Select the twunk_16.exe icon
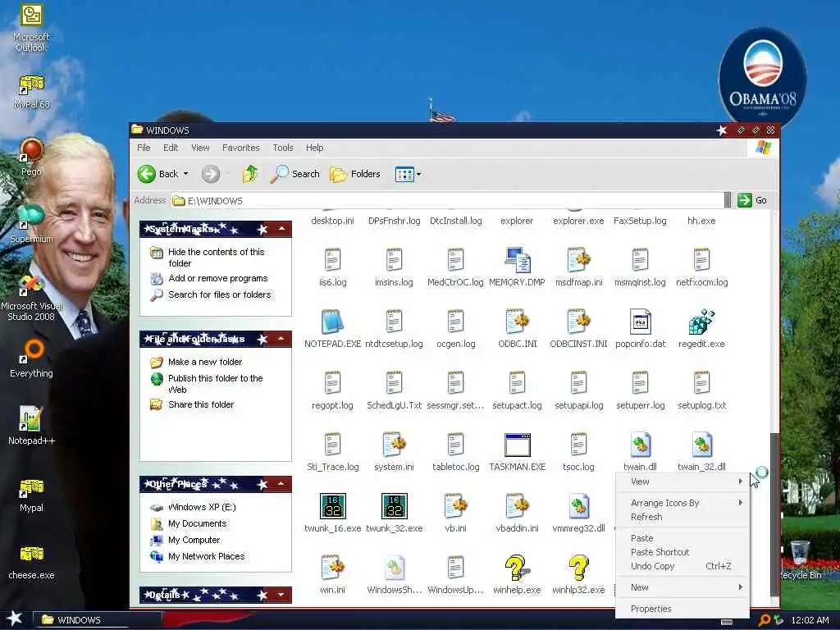Screen dimensions: 840x630 point(332,506)
